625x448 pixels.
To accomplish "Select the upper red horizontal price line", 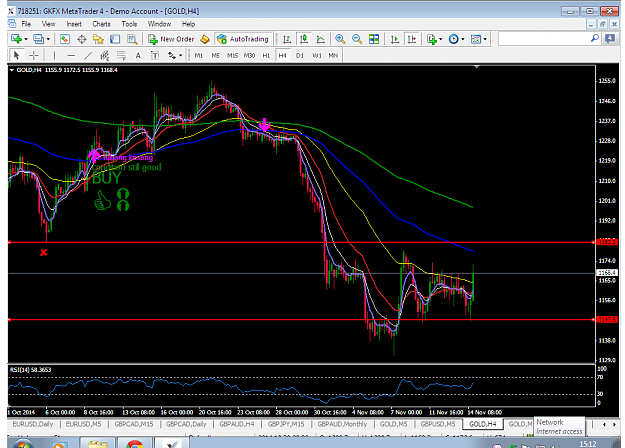I will 301,242.
